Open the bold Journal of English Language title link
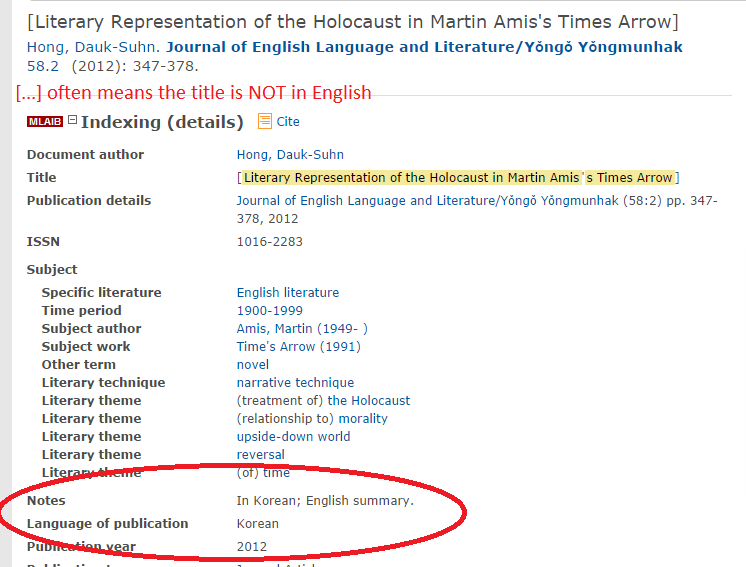Screen dimensions: 746x567 (424, 47)
